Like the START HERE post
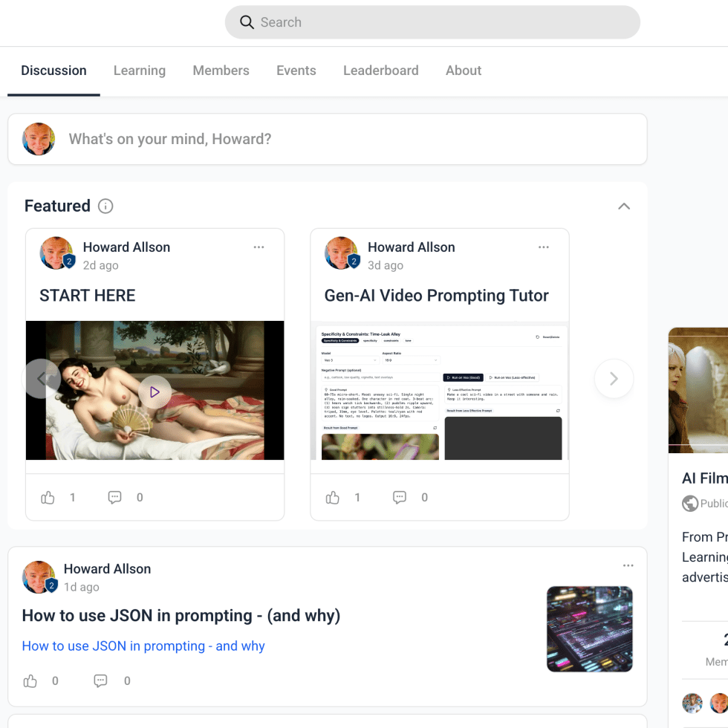This screenshot has width=728, height=728. (48, 498)
